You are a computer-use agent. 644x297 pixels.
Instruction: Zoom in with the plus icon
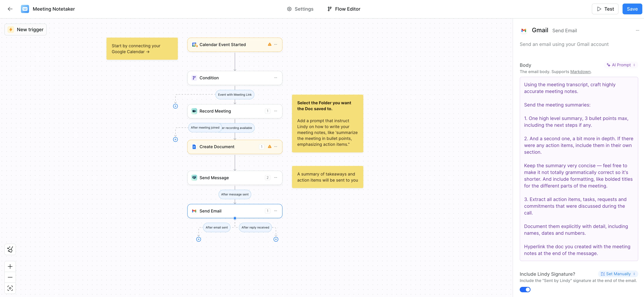[x=10, y=266]
